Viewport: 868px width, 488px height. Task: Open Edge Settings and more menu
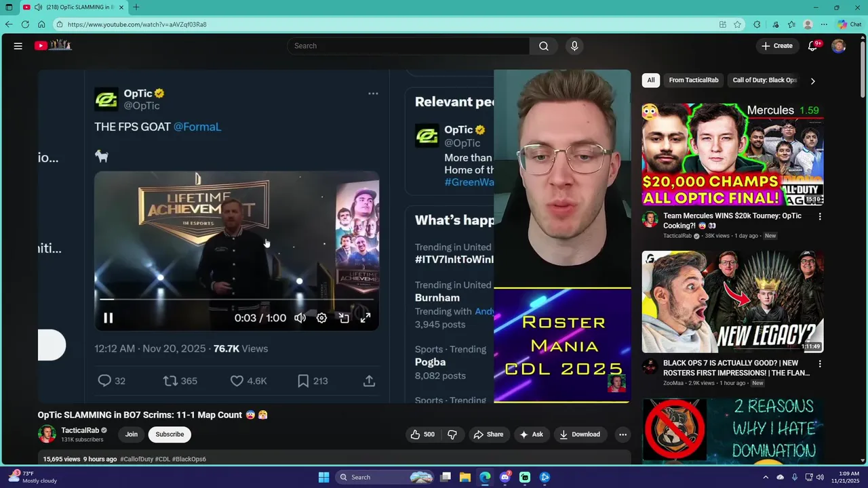(824, 24)
